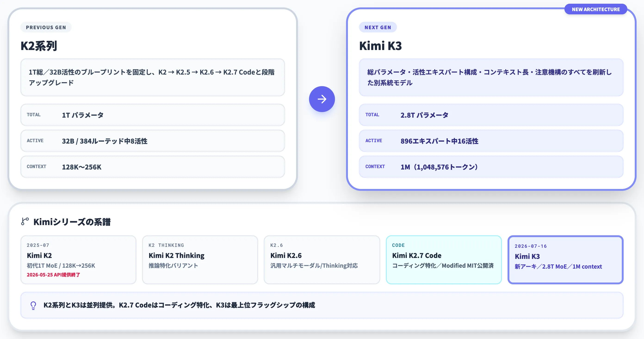Click the 896エキスパート中16活性 row
This screenshot has width=644, height=339.
click(491, 141)
